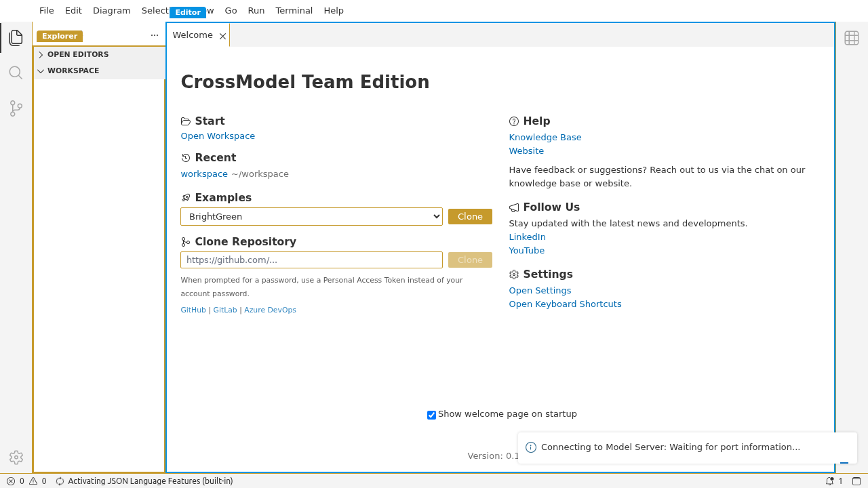Click the Open Keyboard Shortcuts link
The image size is (868, 488).
(565, 304)
